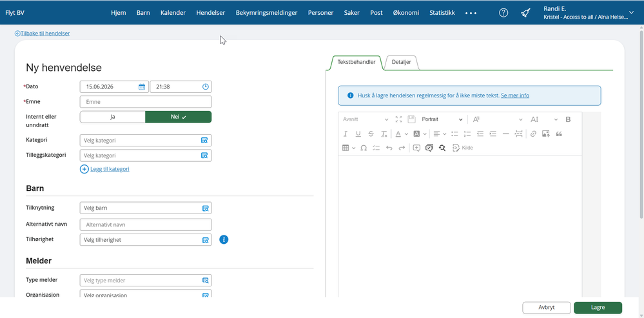644x318 pixels.
Task: Insert a bulleted list
Action: (x=454, y=134)
